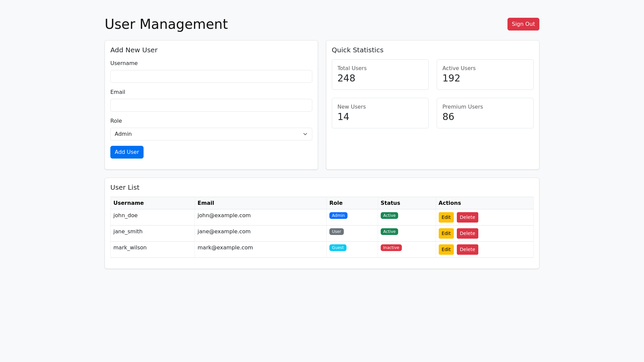Click the Sign Out button
The height and width of the screenshot is (362, 644).
click(523, 24)
